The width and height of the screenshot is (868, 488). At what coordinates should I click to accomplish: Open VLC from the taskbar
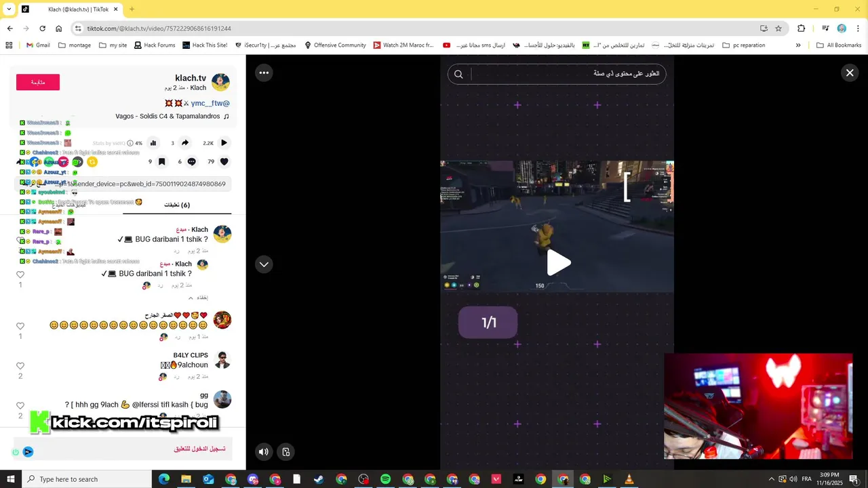click(x=629, y=479)
